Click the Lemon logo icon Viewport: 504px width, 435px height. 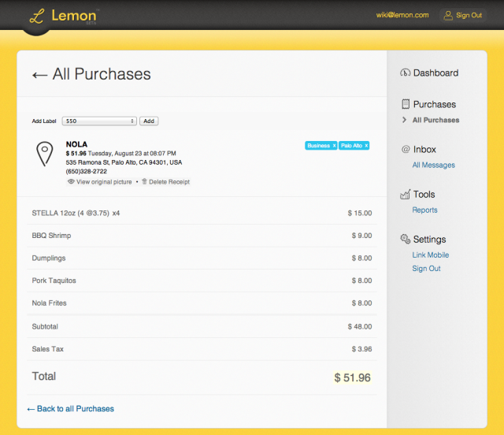pyautogui.click(x=35, y=16)
